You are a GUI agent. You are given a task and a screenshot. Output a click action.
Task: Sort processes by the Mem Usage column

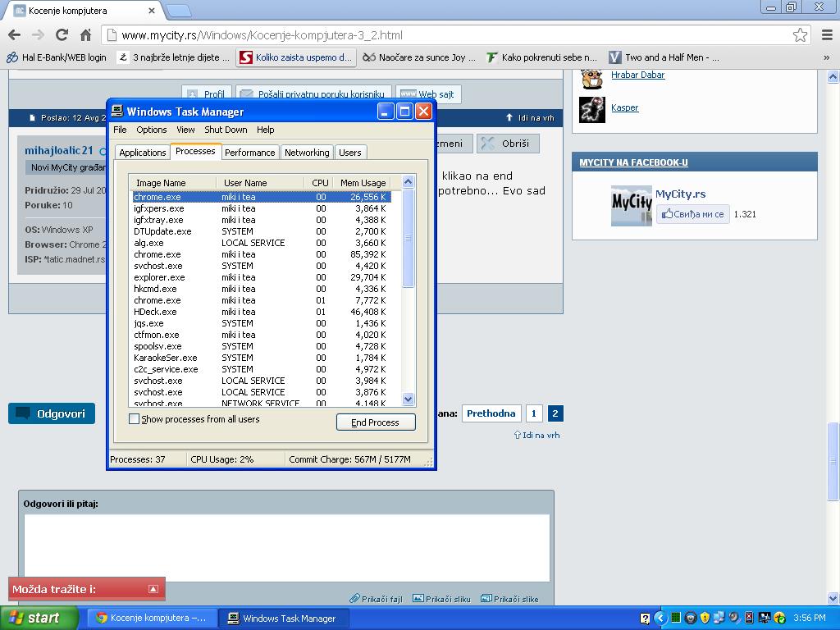[x=362, y=183]
